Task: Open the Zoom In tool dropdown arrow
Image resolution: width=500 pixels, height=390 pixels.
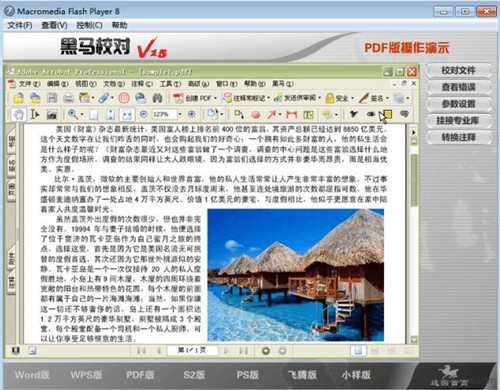Action: point(82,115)
